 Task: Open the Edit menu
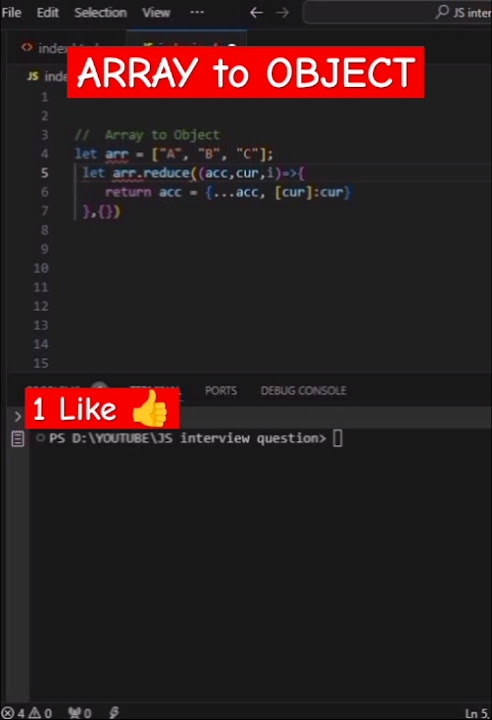click(47, 12)
